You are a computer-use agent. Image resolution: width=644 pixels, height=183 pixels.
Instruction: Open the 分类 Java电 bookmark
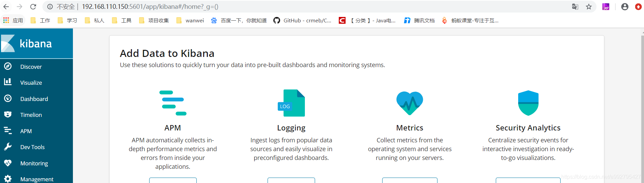click(x=367, y=20)
